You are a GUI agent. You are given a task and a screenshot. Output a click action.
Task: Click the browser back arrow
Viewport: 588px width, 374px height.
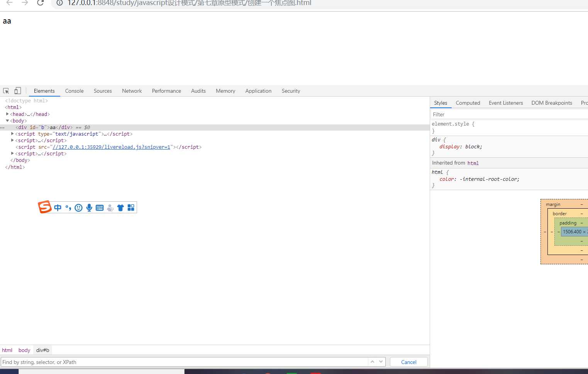(x=10, y=3)
